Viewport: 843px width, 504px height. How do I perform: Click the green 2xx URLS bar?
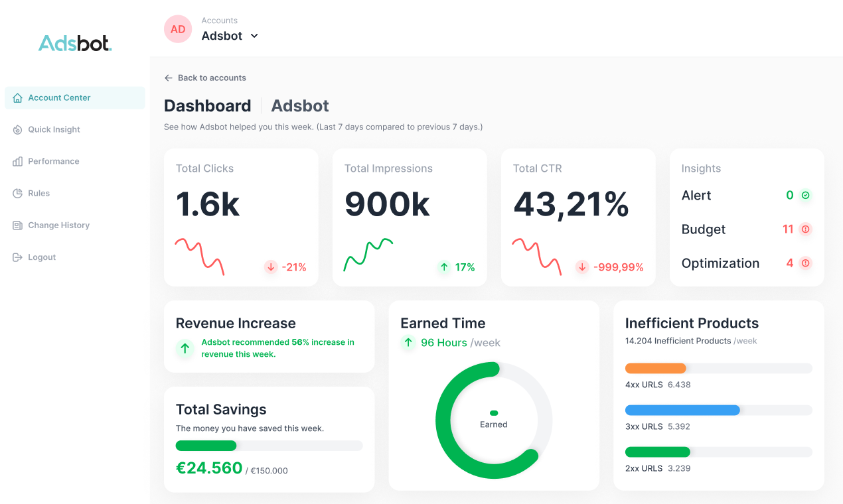coord(658,452)
